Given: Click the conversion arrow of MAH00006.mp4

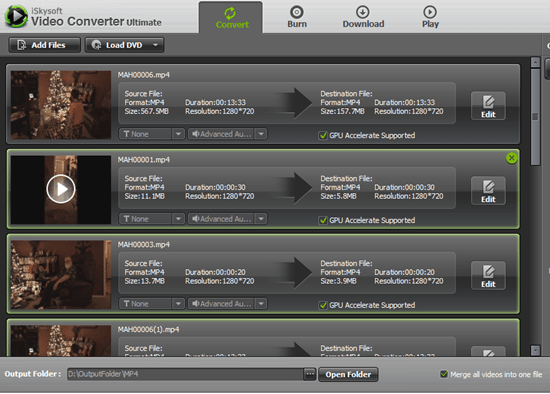Looking at the screenshot, I should [x=294, y=103].
